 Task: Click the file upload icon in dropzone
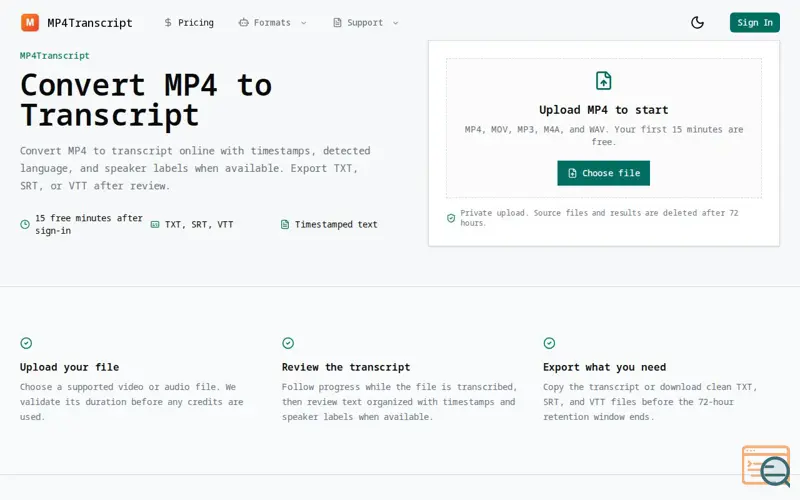click(x=604, y=81)
